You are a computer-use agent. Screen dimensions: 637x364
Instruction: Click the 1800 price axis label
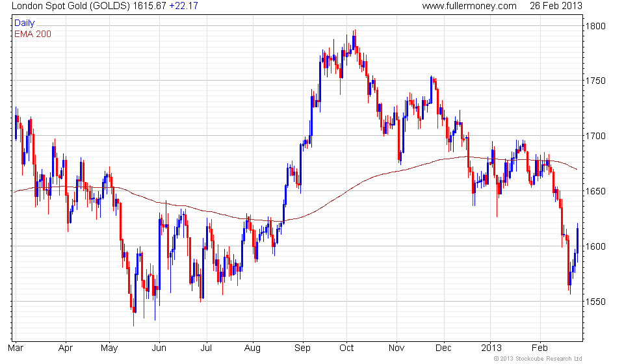[x=595, y=26]
